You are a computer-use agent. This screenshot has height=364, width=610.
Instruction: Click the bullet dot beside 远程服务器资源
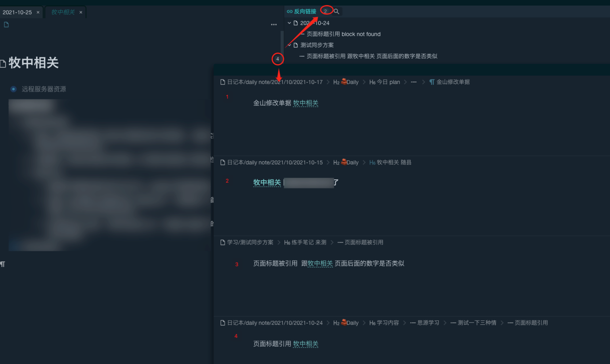pos(13,89)
